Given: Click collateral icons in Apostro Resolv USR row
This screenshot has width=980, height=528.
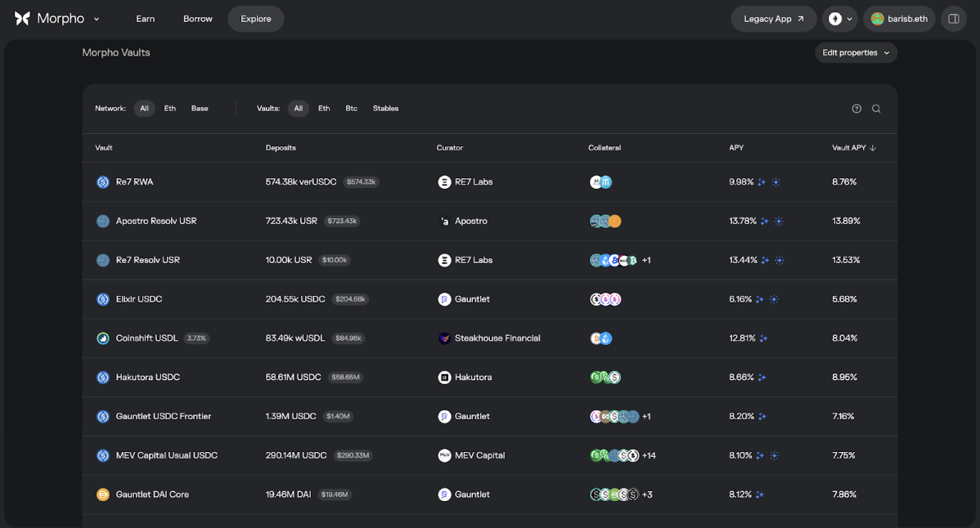Looking at the screenshot, I should [605, 221].
